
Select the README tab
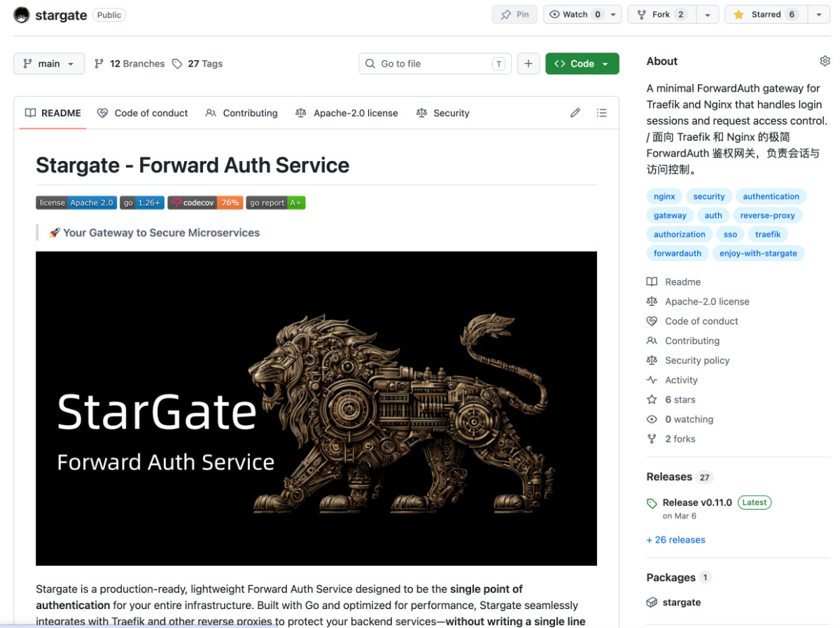(x=53, y=113)
